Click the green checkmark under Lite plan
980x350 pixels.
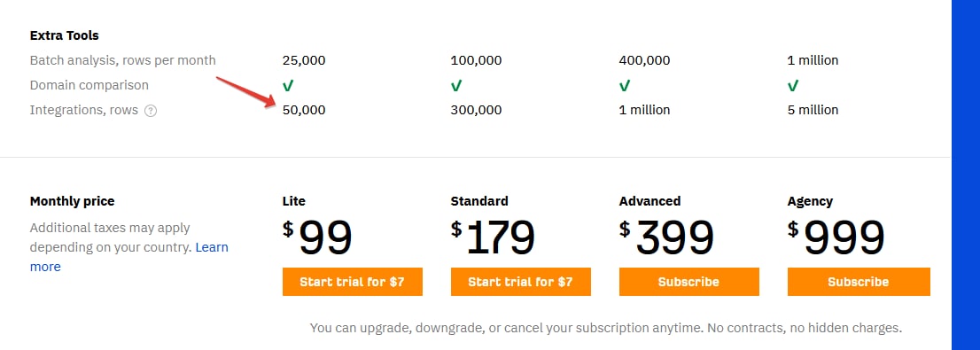coord(288,86)
